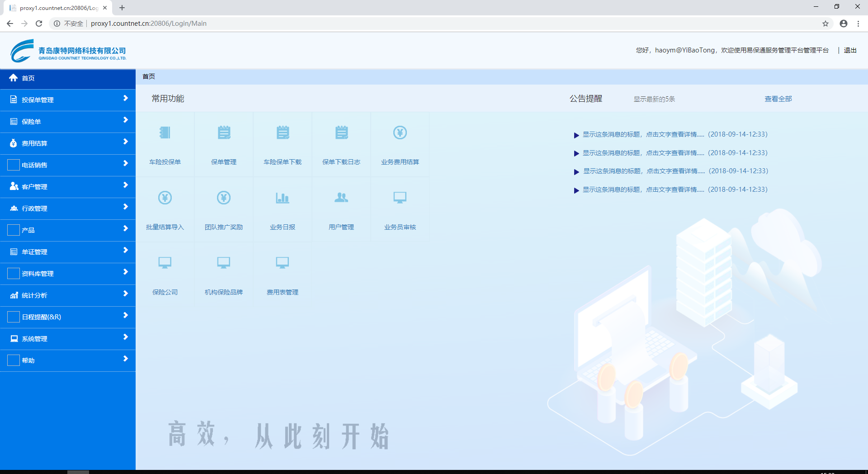868x474 pixels.
Task: Expand the 费用结算 chevron arrow
Action: pyautogui.click(x=126, y=142)
